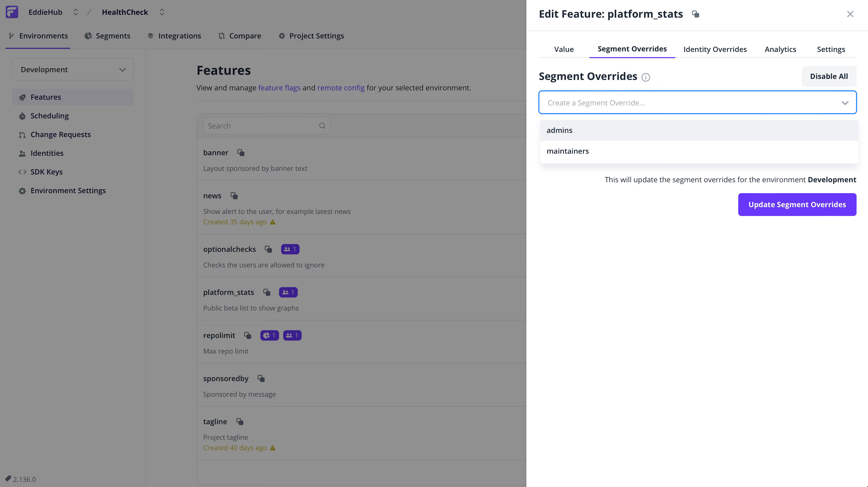Open Identities in the sidebar
Screen dimensions: 868x487
(x=73, y=153)
